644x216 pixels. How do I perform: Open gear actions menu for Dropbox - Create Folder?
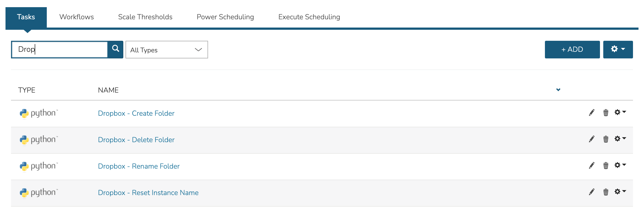tap(620, 112)
